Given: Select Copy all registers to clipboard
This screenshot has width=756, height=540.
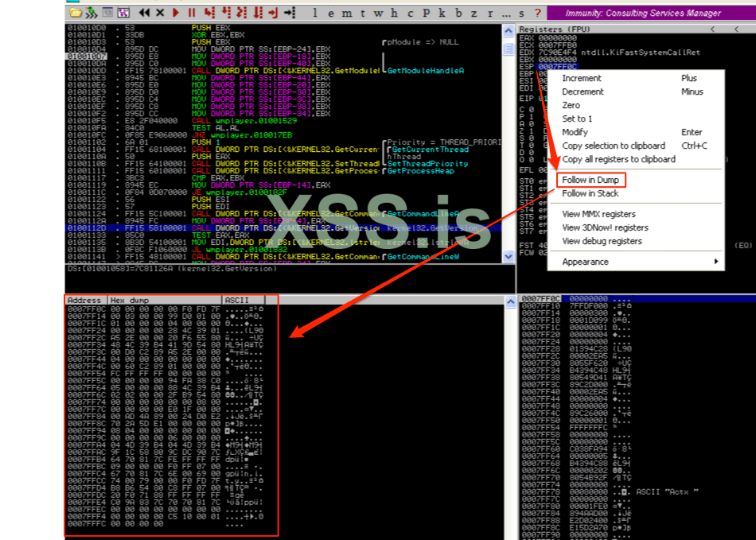Looking at the screenshot, I should (x=618, y=159).
